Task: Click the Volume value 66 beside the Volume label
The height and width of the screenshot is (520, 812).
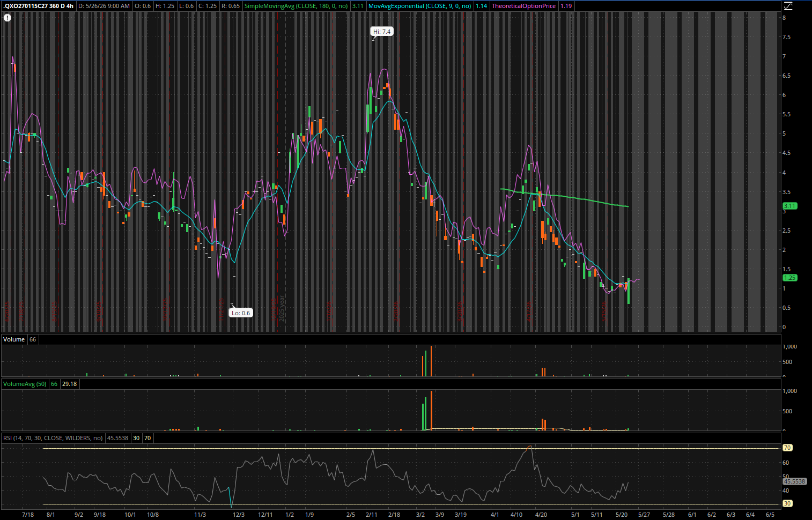Action: tap(33, 339)
